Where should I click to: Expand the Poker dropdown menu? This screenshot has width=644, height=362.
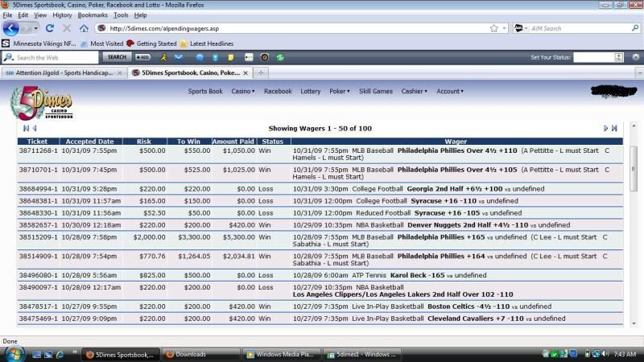point(339,91)
